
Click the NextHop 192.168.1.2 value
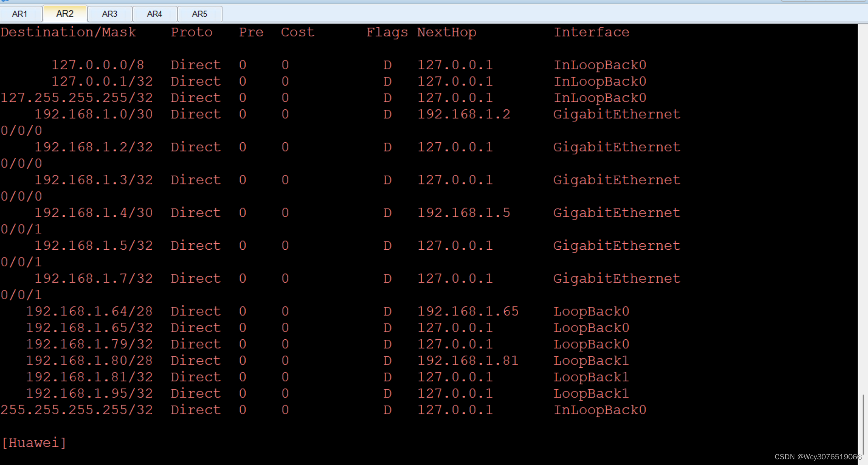464,114
